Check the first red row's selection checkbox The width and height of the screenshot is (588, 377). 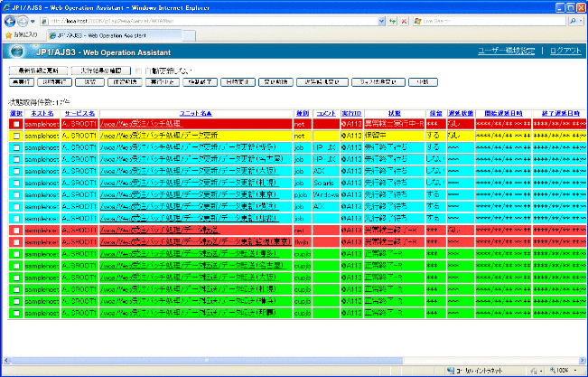pyautogui.click(x=15, y=122)
